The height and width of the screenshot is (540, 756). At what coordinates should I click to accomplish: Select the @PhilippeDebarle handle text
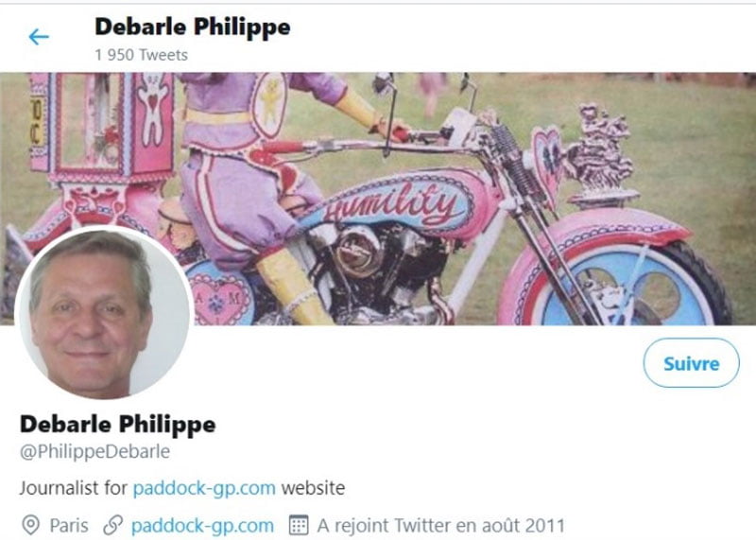95,452
